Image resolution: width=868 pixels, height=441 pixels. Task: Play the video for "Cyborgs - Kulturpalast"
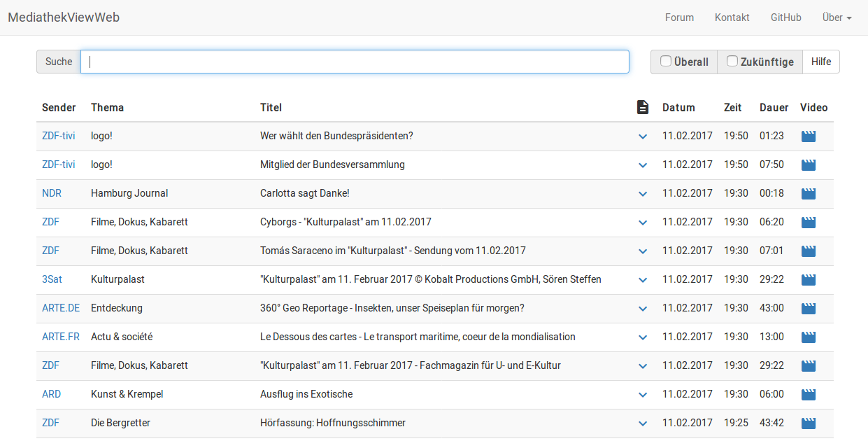(808, 222)
